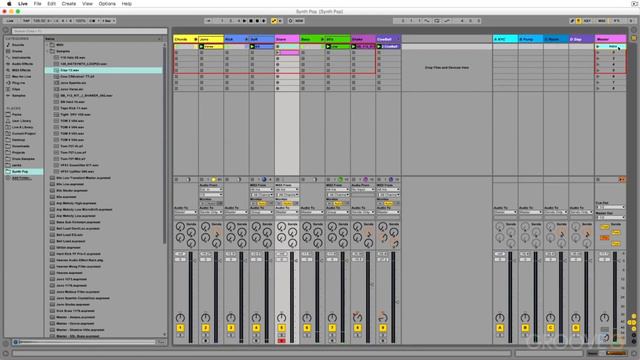Image resolution: width=640 pixels, height=360 pixels.
Task: Toggle return track D activator
Action: pyautogui.click(x=576, y=328)
